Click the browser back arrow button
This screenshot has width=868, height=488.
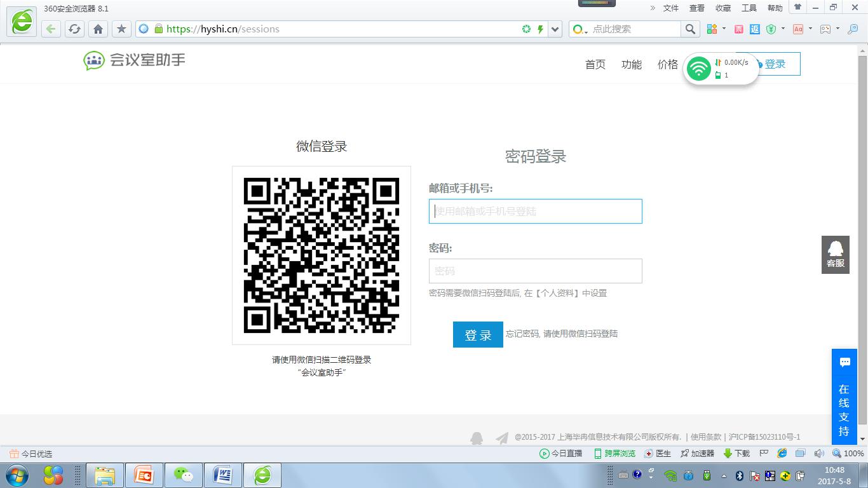(x=51, y=29)
